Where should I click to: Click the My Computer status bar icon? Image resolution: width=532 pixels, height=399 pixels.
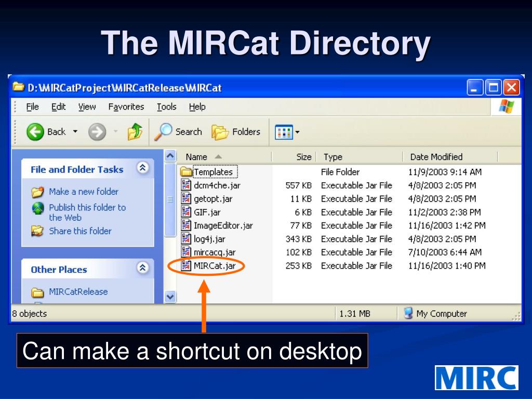click(x=408, y=313)
